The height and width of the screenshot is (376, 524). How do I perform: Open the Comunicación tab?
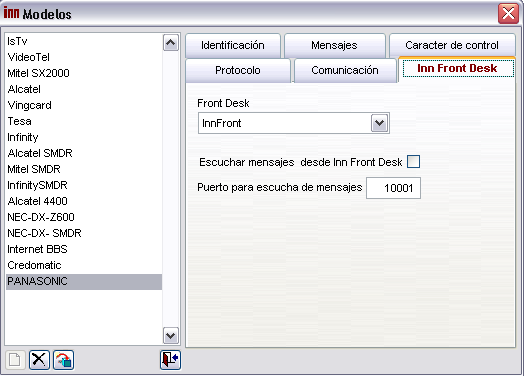tap(345, 71)
